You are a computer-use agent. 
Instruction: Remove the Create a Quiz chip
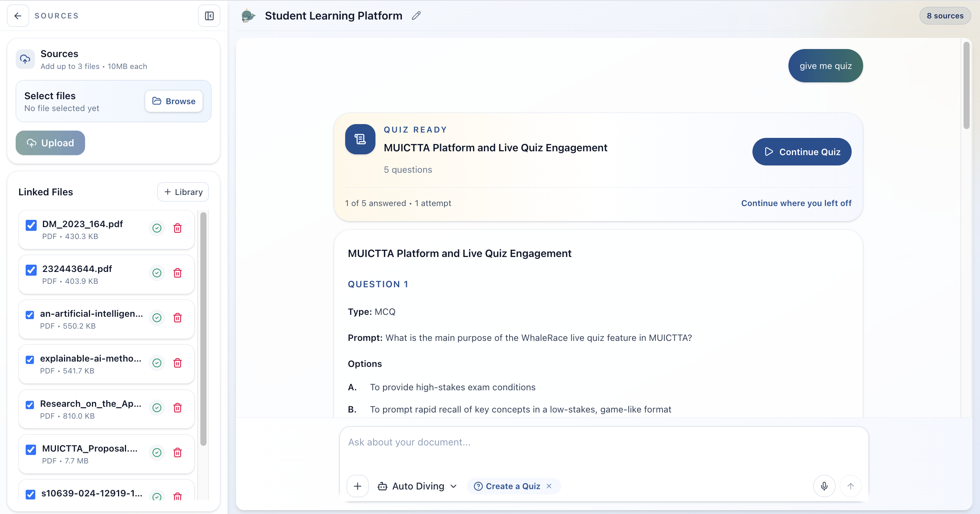(x=549, y=486)
